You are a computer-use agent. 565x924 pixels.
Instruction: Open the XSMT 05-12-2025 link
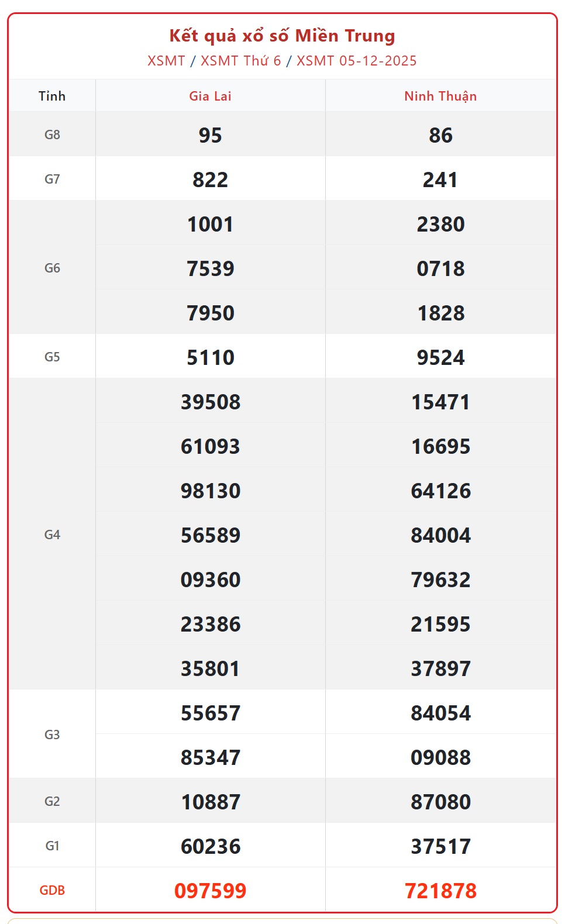click(x=356, y=61)
